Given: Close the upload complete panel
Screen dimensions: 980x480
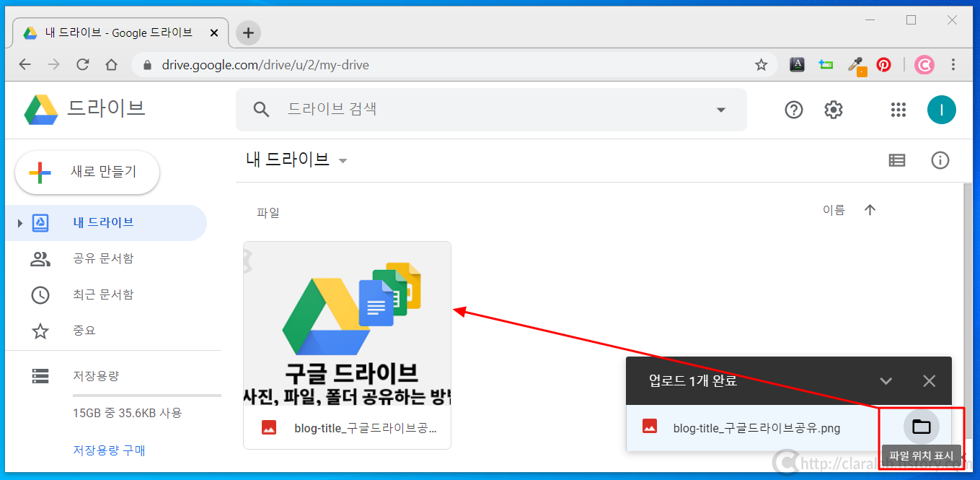Looking at the screenshot, I should coord(930,381).
